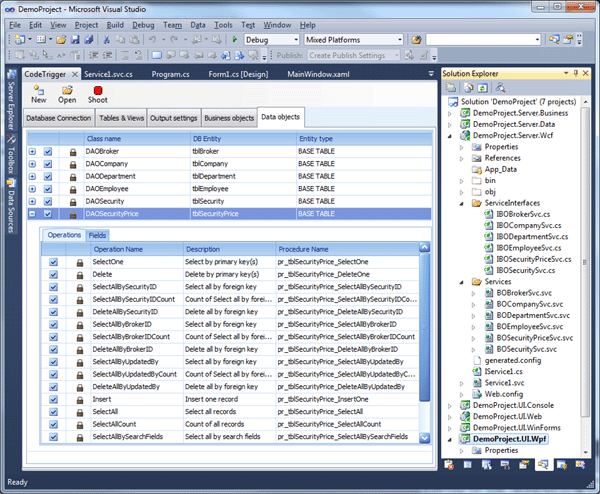Open the Database Connection tab
The height and width of the screenshot is (494, 600).
pyautogui.click(x=59, y=118)
